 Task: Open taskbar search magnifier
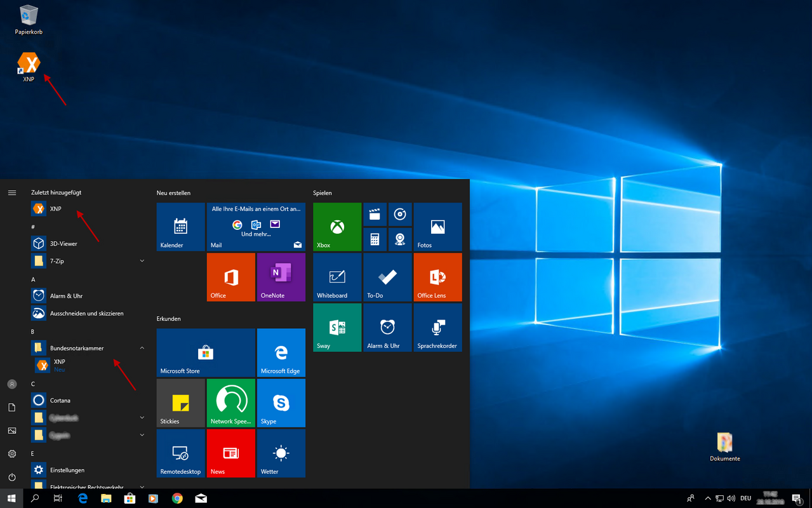pyautogui.click(x=35, y=498)
